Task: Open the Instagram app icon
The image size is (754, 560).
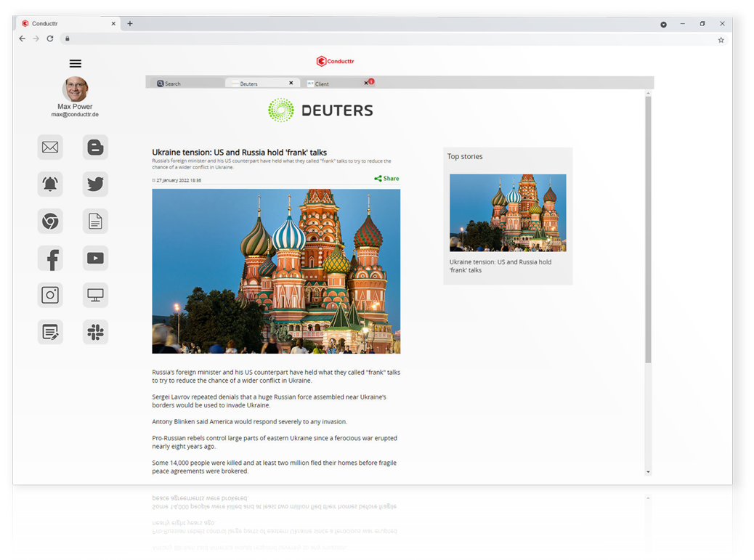Action: [49, 295]
